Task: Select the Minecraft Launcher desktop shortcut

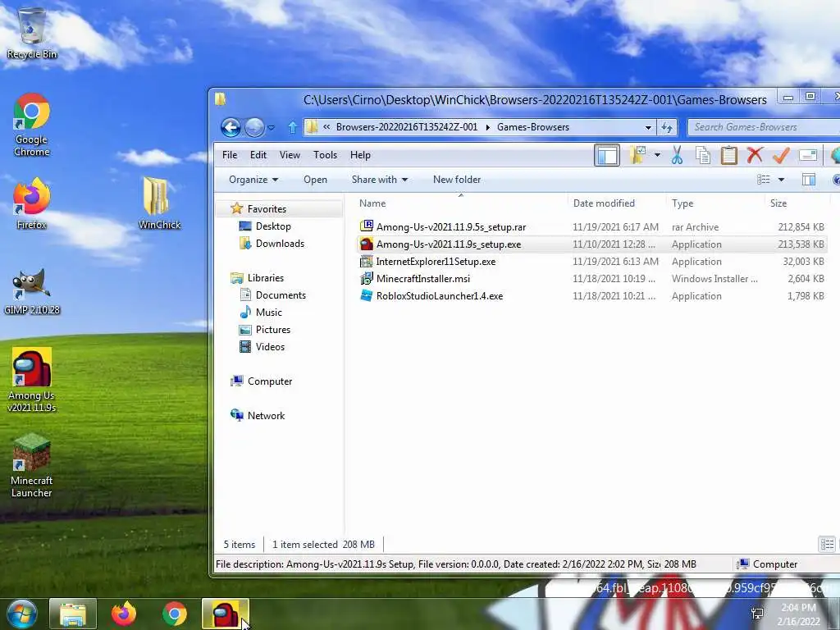Action: [x=32, y=466]
